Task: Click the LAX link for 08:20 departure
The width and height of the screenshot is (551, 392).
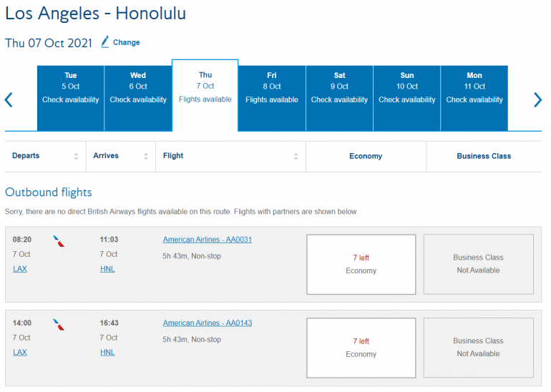Action: (20, 269)
